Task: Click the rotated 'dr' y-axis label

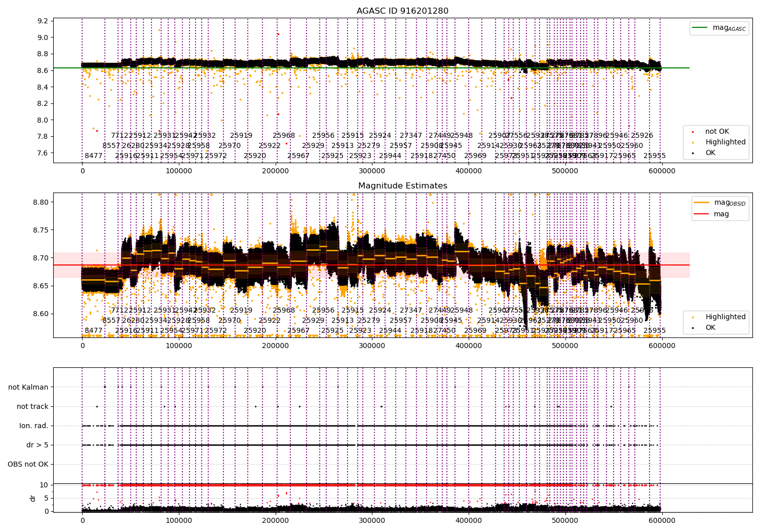Action: pos(33,498)
